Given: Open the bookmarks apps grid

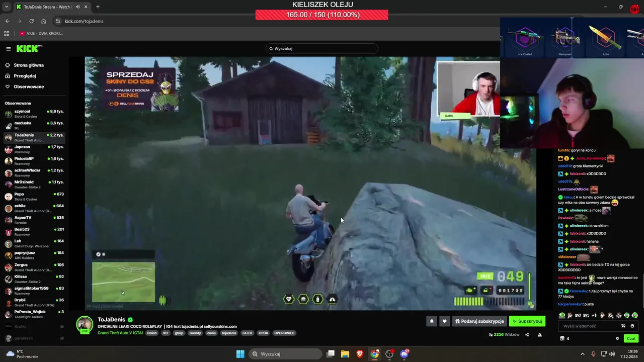Looking at the screenshot, I should point(7,33).
